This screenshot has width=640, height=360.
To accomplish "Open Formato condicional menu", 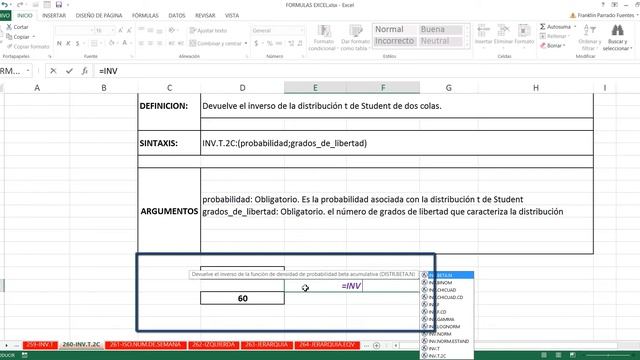I will (x=324, y=38).
